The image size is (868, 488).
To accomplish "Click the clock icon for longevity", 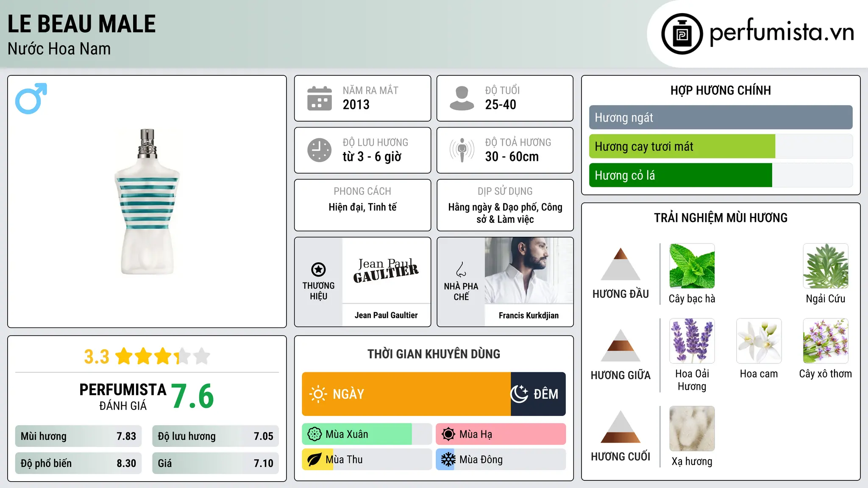I will pyautogui.click(x=320, y=150).
